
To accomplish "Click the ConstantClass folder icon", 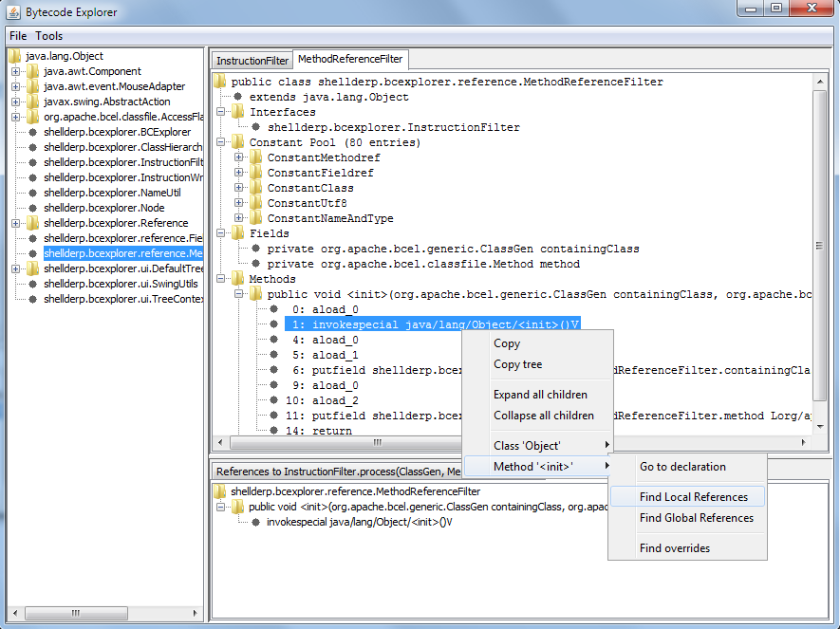I will coord(256,188).
